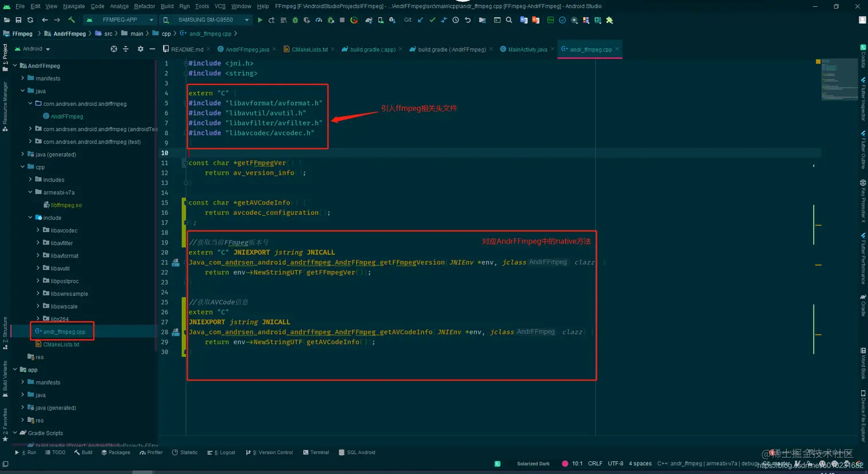Click the Stop square icon in toolbar
Image resolution: width=868 pixels, height=474 pixels.
click(x=342, y=20)
